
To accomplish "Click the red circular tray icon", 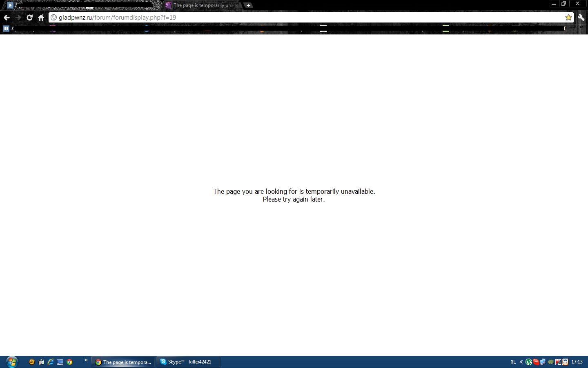I will tap(536, 362).
